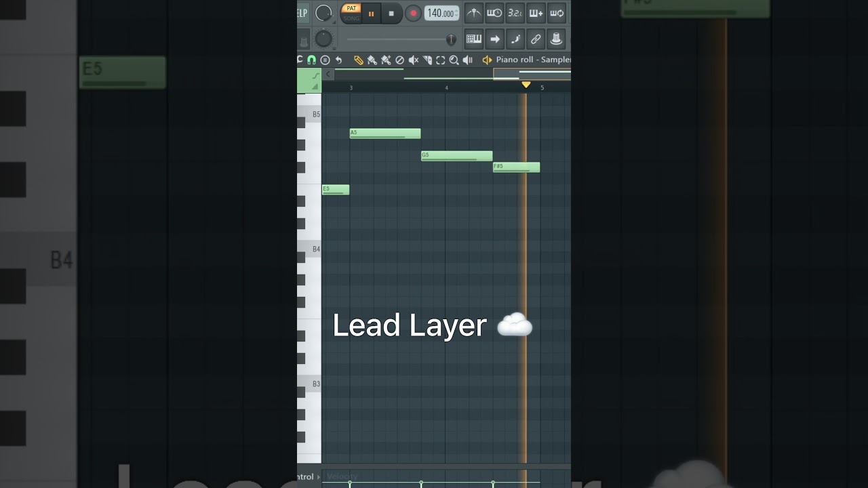Click bar 4 on the timeline ruler

446,88
